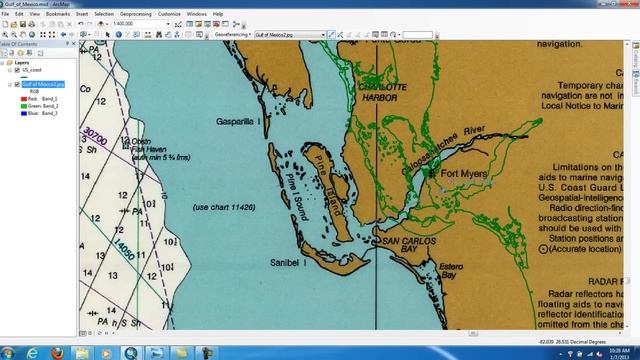Open ModelBuilder window

(236, 24)
